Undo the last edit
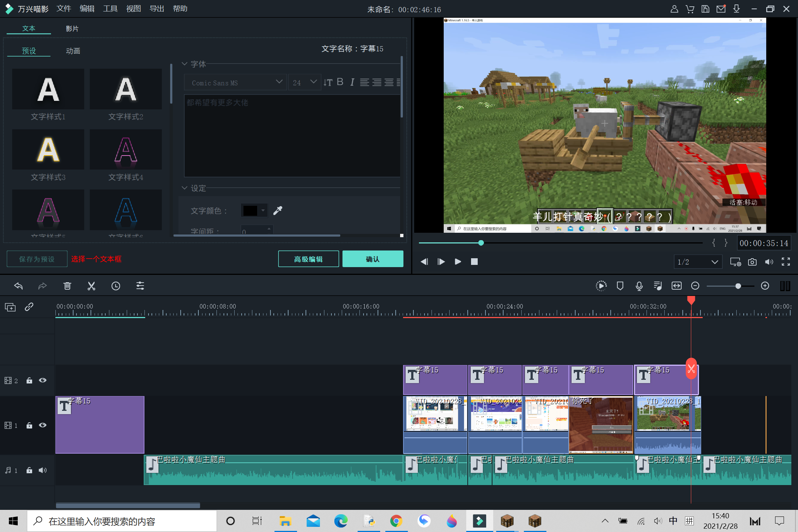Viewport: 798px width, 532px height. (x=18, y=286)
